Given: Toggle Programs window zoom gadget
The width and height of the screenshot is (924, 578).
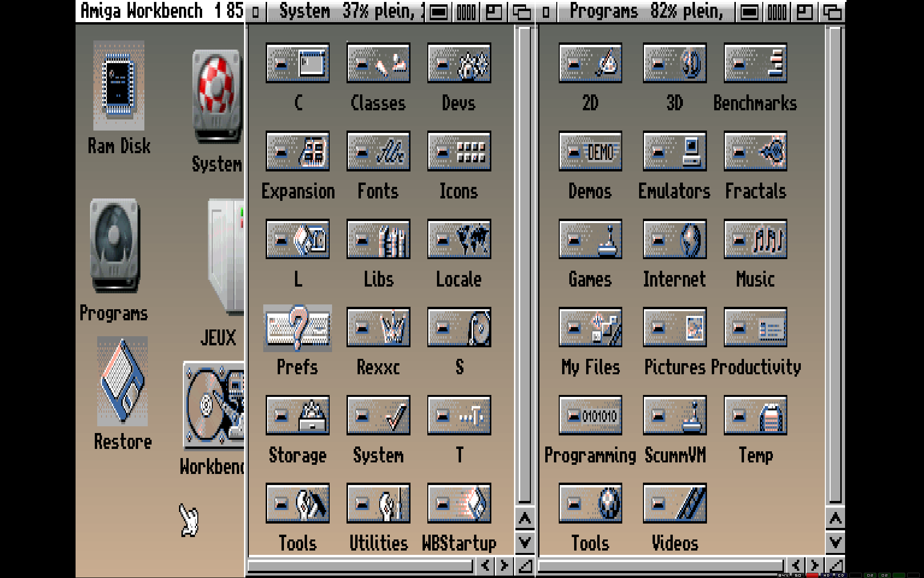Looking at the screenshot, I should [804, 12].
